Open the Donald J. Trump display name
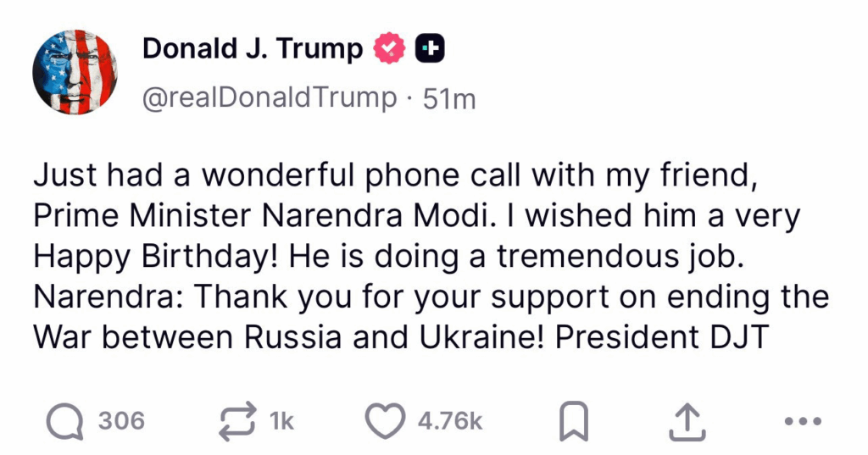 point(252,49)
